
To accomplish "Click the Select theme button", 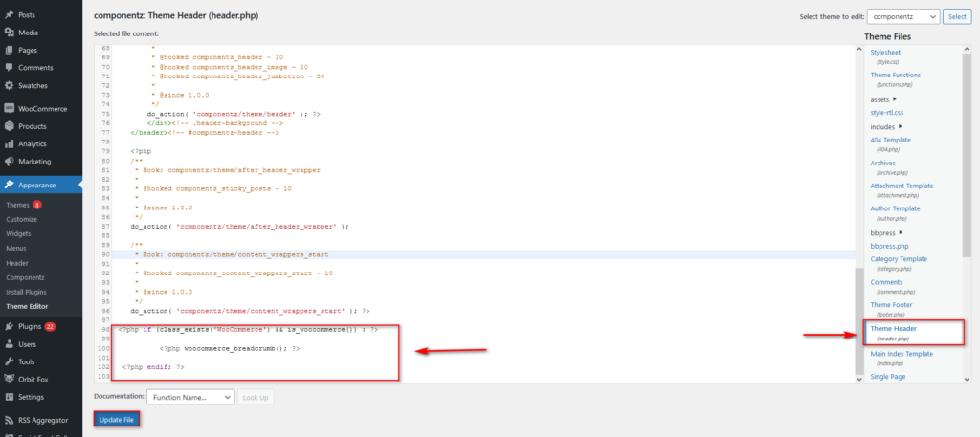I will pyautogui.click(x=955, y=17).
